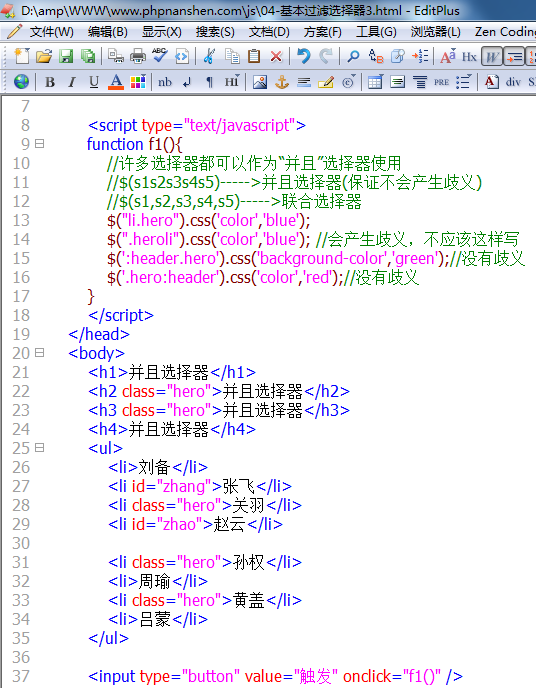Screen dimensions: 536x688
Task: View in browser with the globe icon
Action: [x=21, y=82]
